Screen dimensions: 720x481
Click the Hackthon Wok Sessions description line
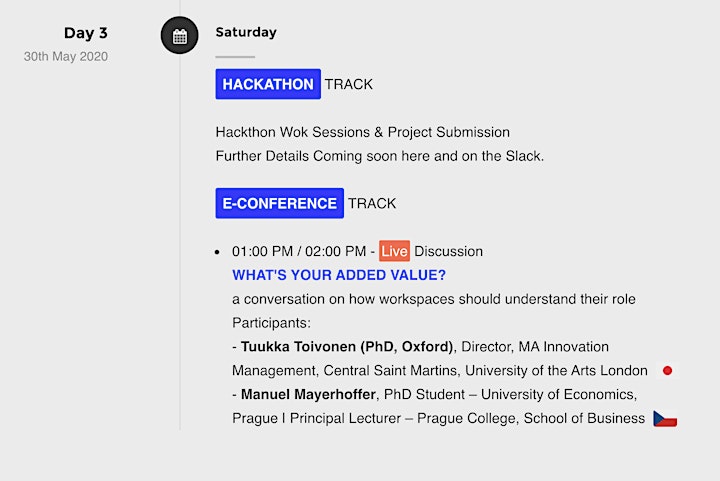(x=363, y=132)
